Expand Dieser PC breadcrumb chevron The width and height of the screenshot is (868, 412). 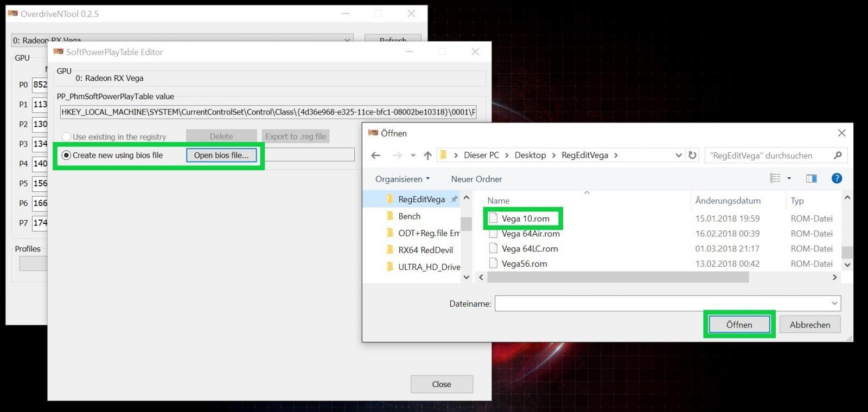point(507,156)
